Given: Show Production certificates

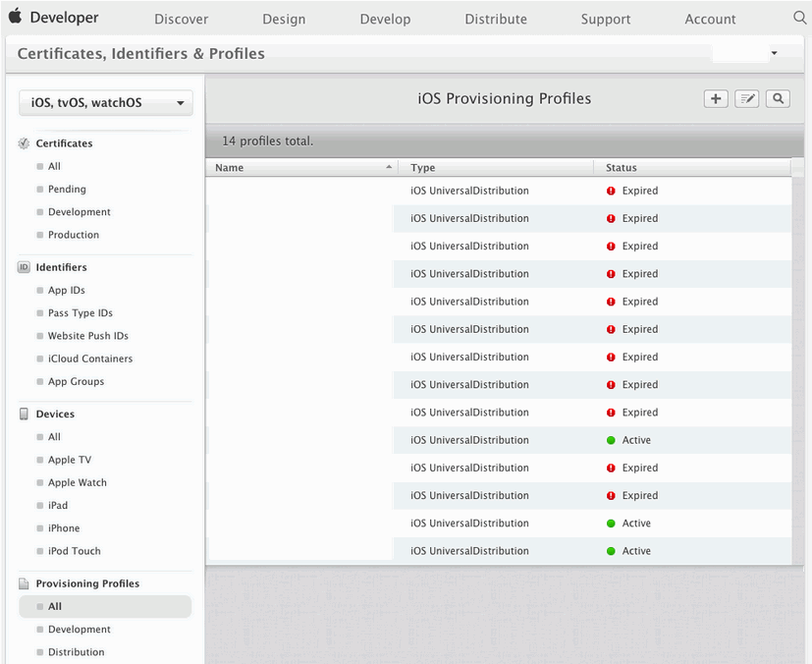Looking at the screenshot, I should pos(74,235).
